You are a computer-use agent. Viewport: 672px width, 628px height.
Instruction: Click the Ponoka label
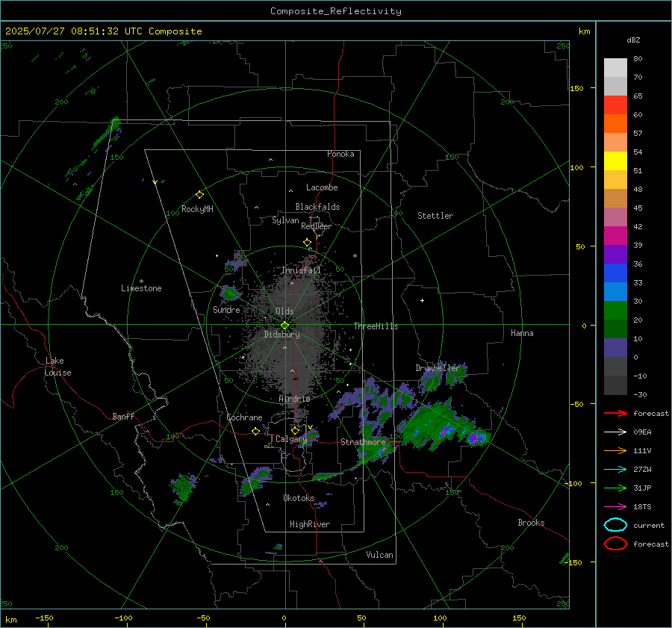(x=340, y=154)
